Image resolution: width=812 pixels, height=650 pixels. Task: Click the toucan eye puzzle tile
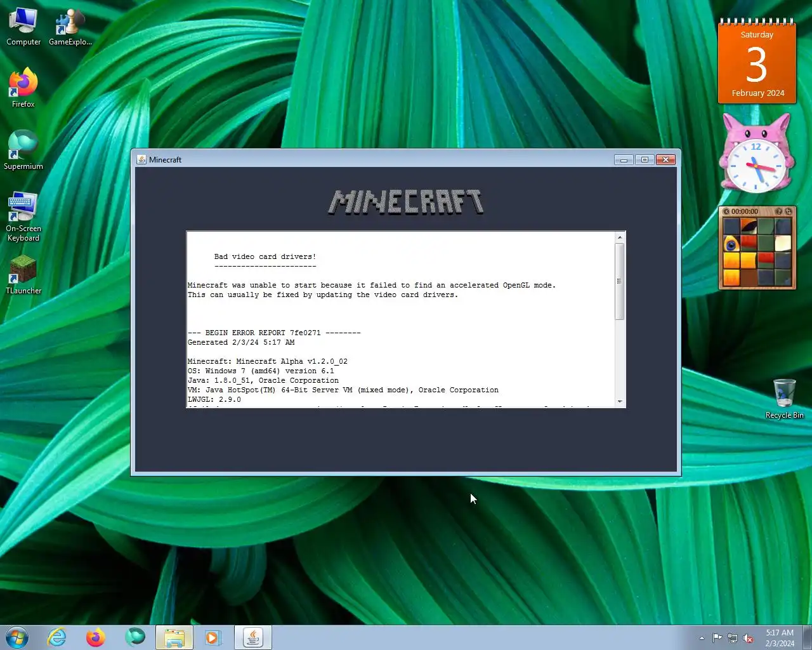point(731,243)
